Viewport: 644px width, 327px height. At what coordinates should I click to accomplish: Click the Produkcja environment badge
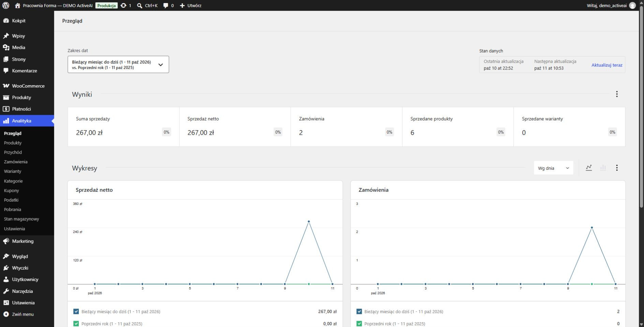(x=106, y=5)
